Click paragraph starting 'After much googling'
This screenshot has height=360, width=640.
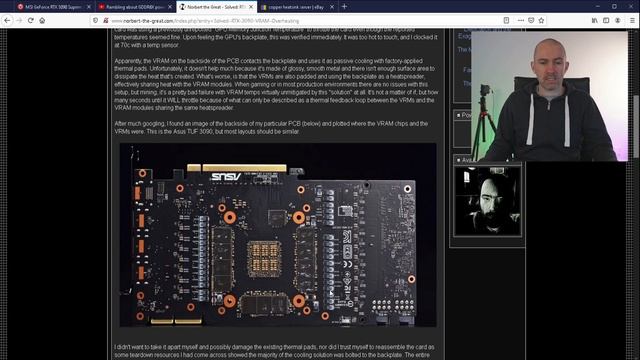pyautogui.click(x=271, y=127)
